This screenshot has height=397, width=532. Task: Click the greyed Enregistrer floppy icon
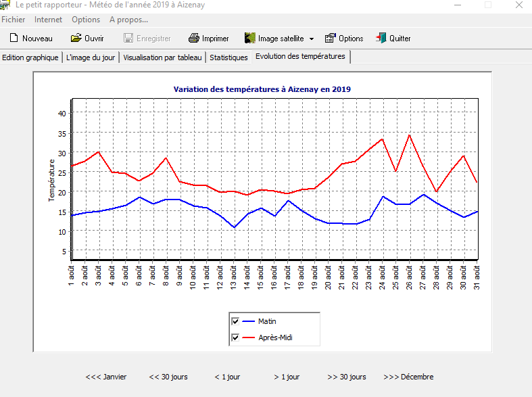129,39
